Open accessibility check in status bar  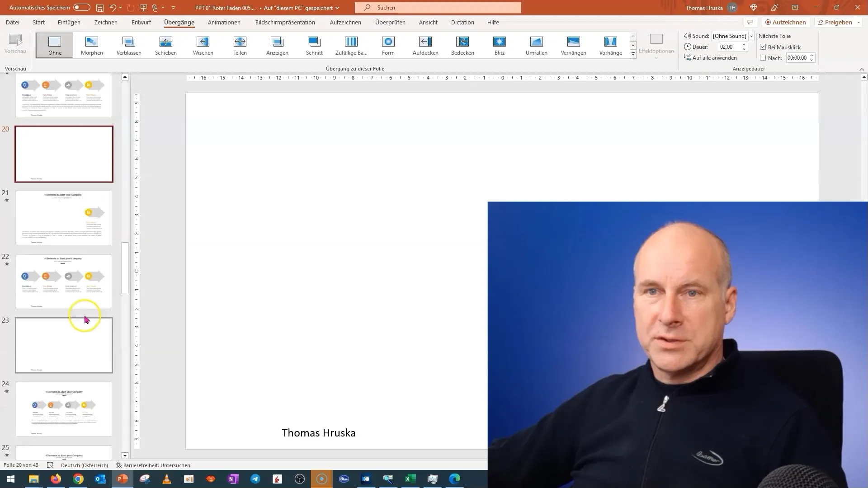pyautogui.click(x=153, y=465)
